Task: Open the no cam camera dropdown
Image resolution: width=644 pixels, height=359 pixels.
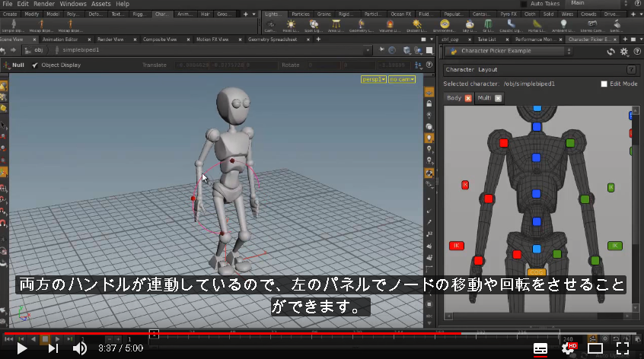Action: [402, 79]
